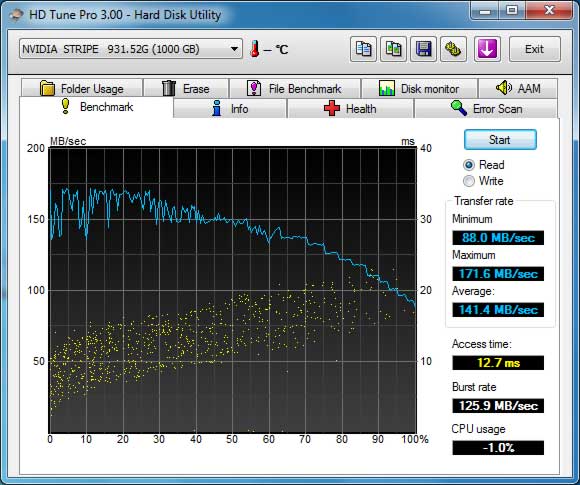The height and width of the screenshot is (485, 580).
Task: Open the File Benchmark tab
Action: click(294, 88)
